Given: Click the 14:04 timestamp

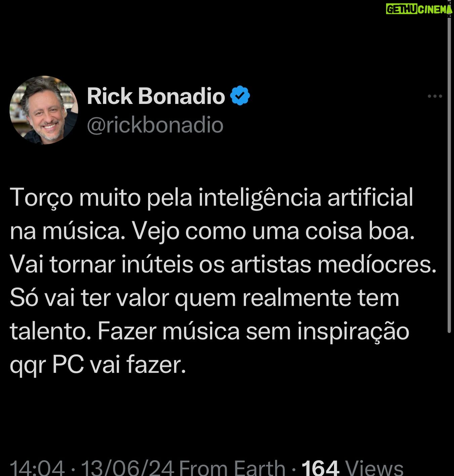Looking at the screenshot, I should (x=37, y=468).
